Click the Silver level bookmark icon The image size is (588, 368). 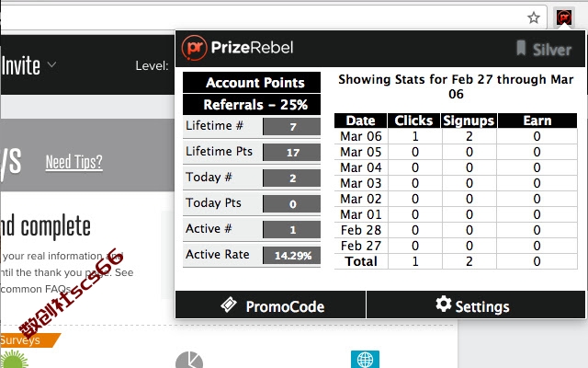(521, 48)
